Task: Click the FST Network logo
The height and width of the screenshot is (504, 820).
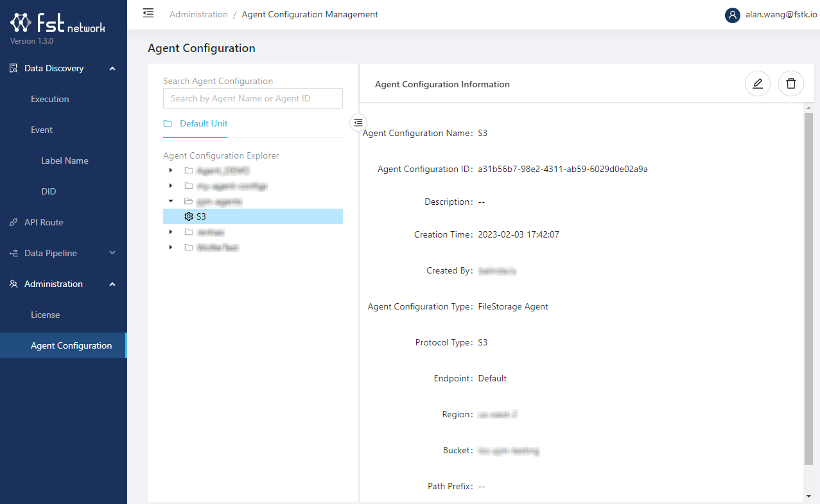Action: pyautogui.click(x=57, y=24)
